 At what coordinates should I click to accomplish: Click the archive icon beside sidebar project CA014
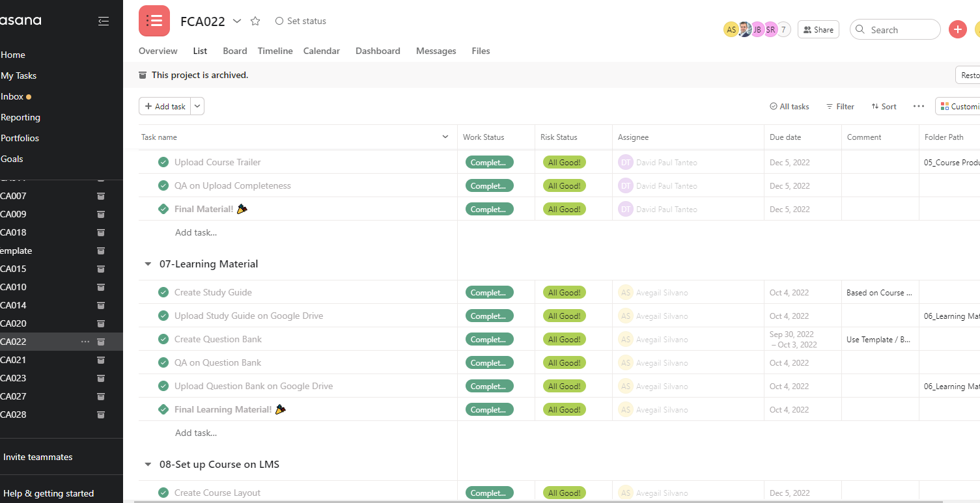pyautogui.click(x=101, y=305)
